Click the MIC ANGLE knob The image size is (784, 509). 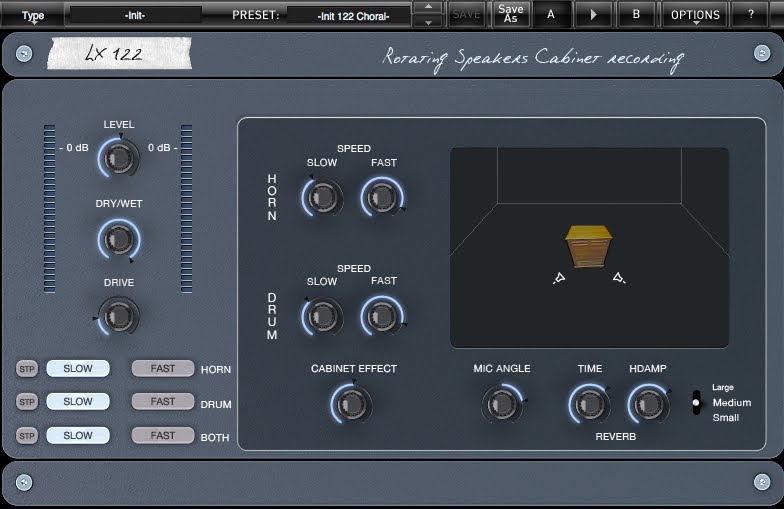coord(502,404)
